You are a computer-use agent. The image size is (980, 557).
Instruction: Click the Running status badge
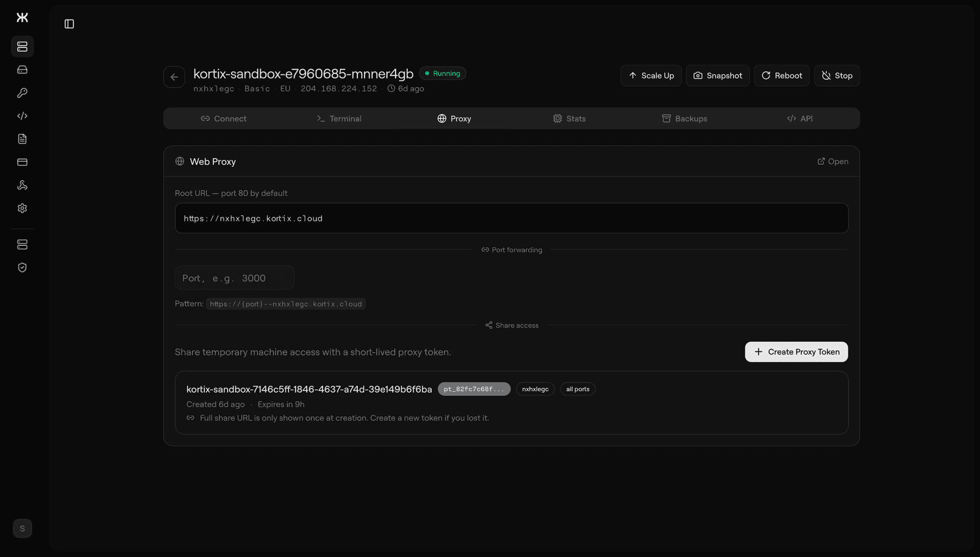click(443, 73)
